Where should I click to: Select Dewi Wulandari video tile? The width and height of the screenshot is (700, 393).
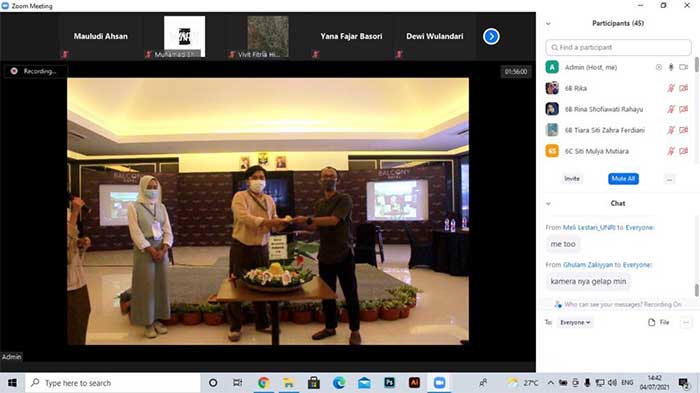(434, 36)
